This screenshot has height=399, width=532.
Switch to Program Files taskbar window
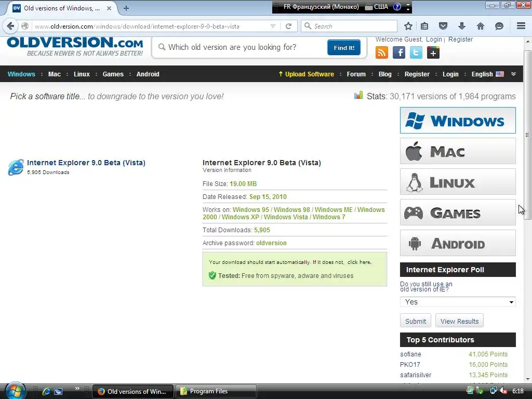[216, 391]
